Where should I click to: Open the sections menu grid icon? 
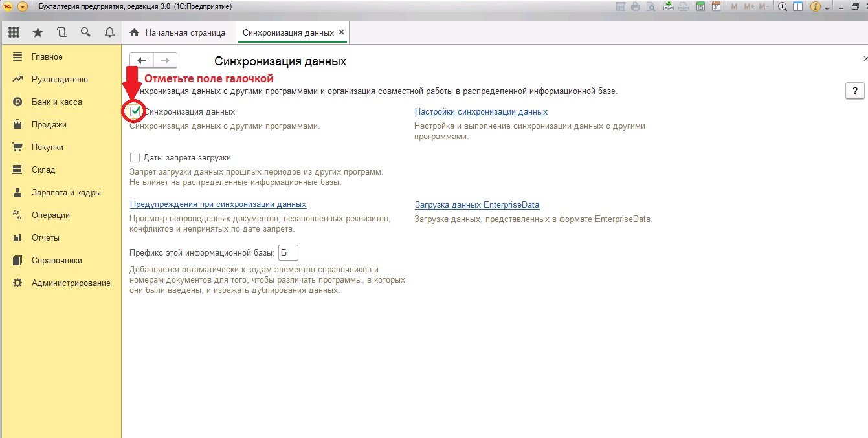point(14,32)
